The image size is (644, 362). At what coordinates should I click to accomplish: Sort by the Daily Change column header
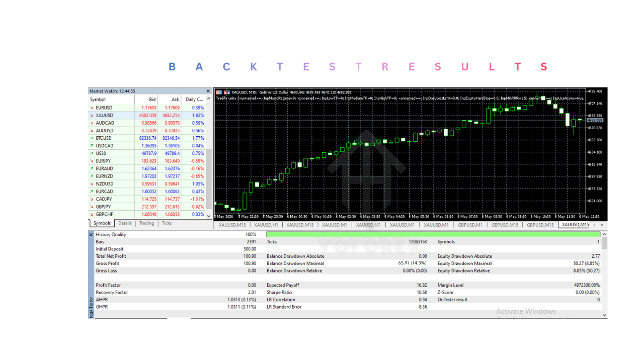click(194, 100)
